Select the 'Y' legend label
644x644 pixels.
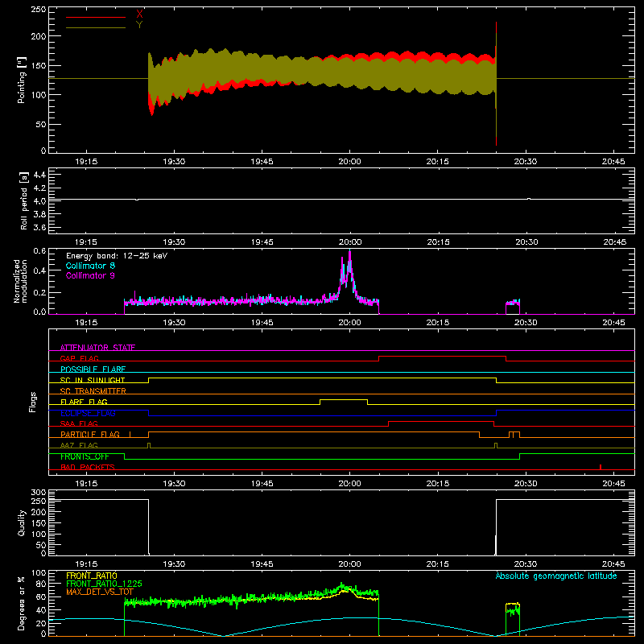(x=139, y=25)
